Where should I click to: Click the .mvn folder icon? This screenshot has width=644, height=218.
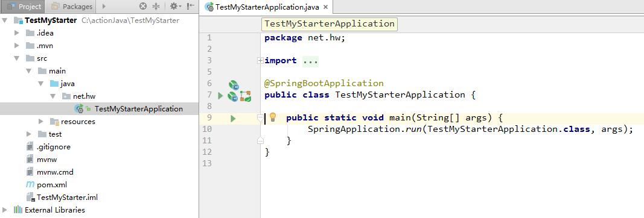30,46
